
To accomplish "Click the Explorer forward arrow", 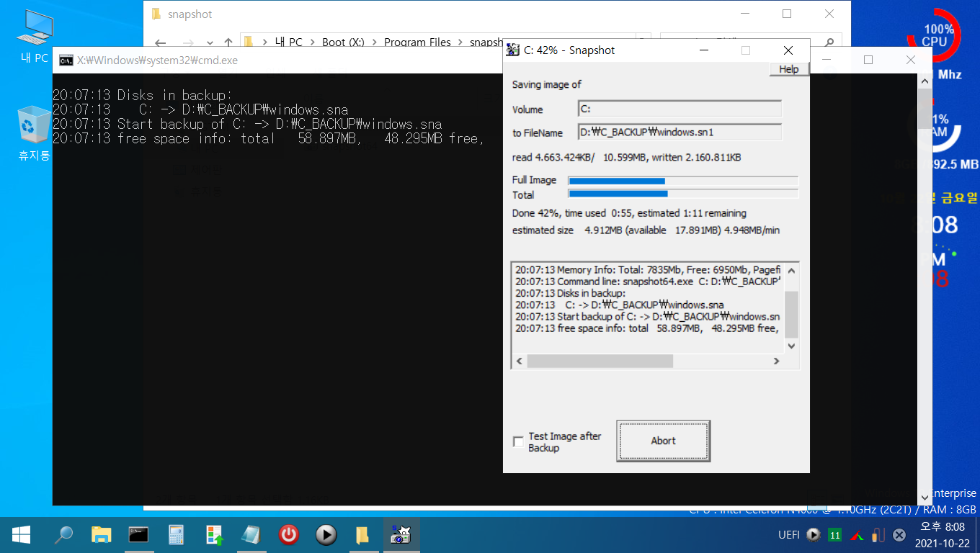I will [x=187, y=42].
